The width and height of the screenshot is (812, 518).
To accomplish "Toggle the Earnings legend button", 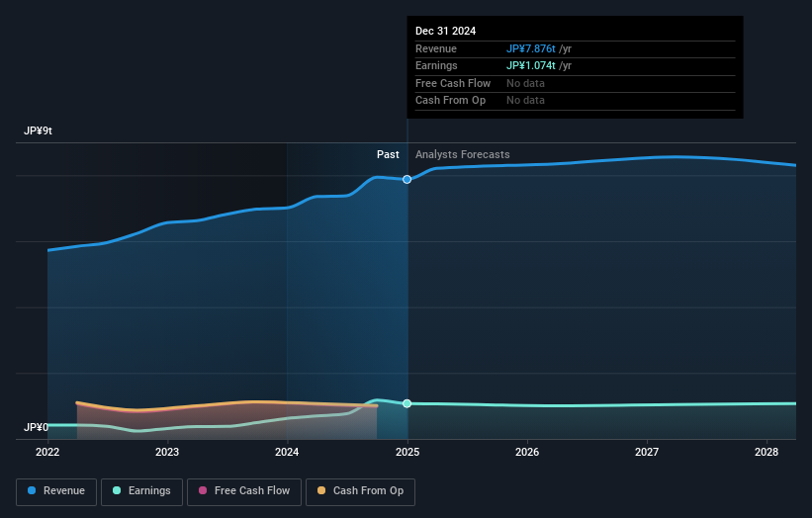I will (141, 491).
